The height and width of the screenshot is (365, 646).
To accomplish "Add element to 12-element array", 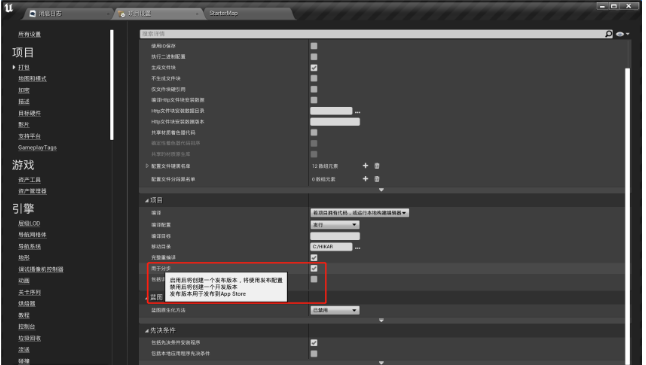I will pos(365,166).
